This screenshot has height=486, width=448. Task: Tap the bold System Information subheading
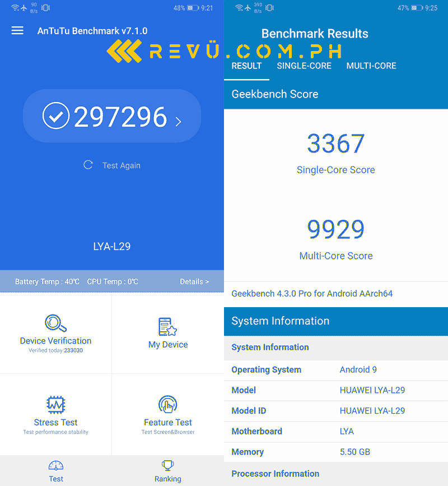[270, 347]
